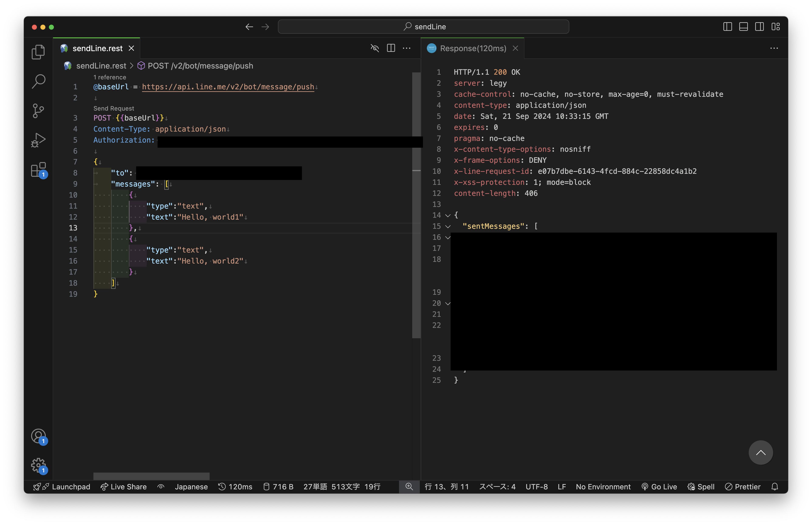Click Send Request code lens
Image resolution: width=812 pixels, height=525 pixels.
114,108
